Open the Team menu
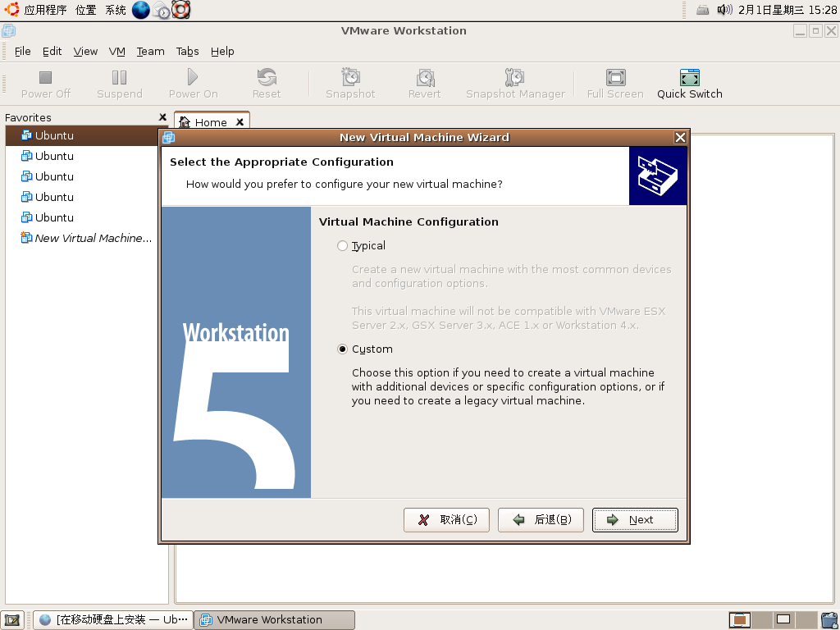This screenshot has width=840, height=630. click(x=151, y=52)
